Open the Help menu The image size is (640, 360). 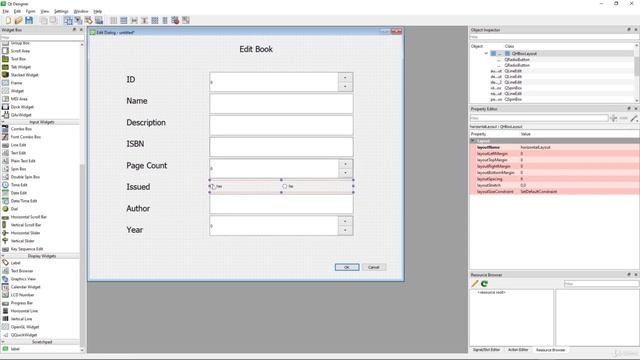(x=98, y=11)
